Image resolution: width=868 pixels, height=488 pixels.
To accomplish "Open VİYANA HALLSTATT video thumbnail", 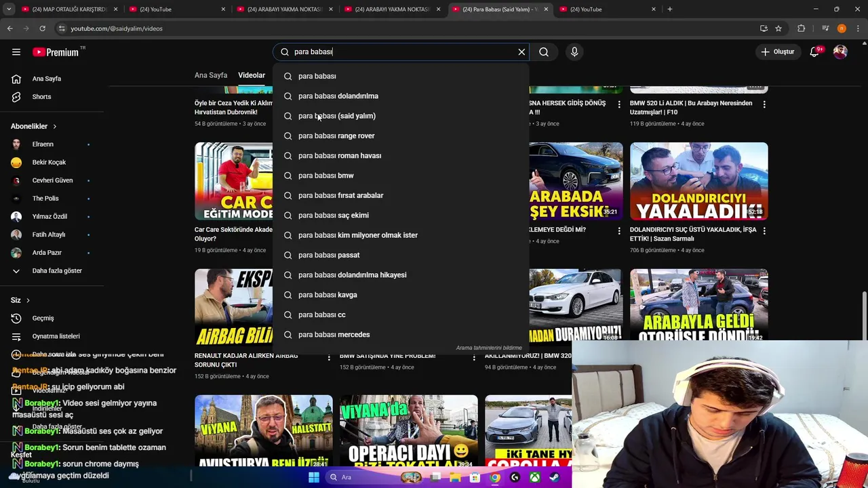I will click(264, 431).
